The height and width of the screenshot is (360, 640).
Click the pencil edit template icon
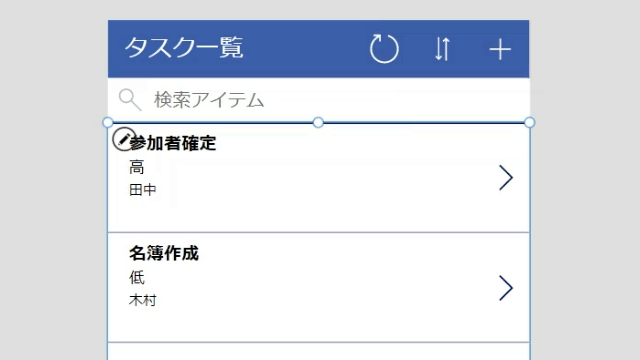pyautogui.click(x=124, y=139)
